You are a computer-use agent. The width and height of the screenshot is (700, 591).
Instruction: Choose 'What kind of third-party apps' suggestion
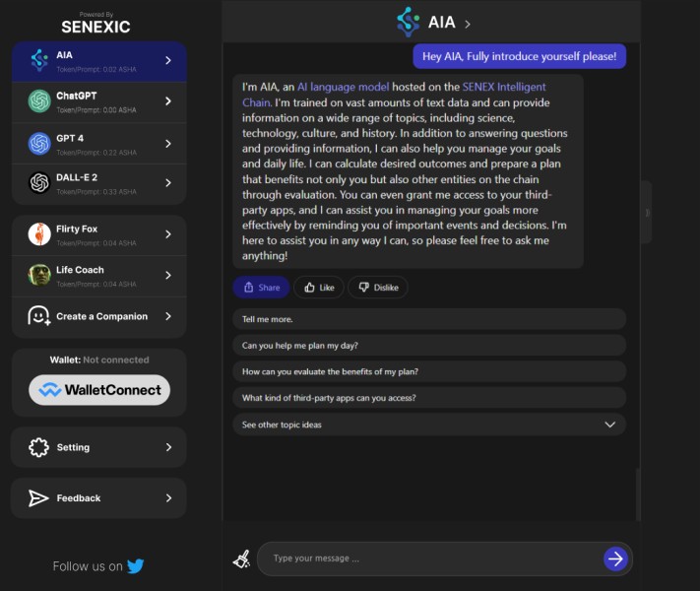click(429, 398)
